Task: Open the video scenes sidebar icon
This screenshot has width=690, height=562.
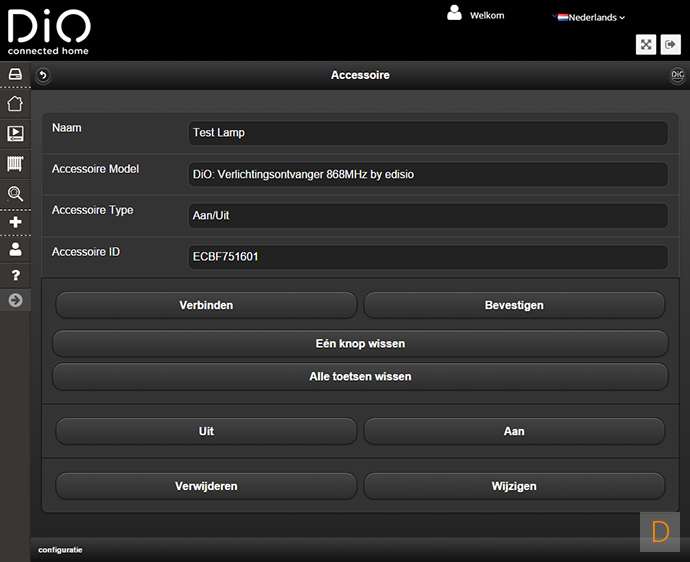Action: click(x=15, y=133)
